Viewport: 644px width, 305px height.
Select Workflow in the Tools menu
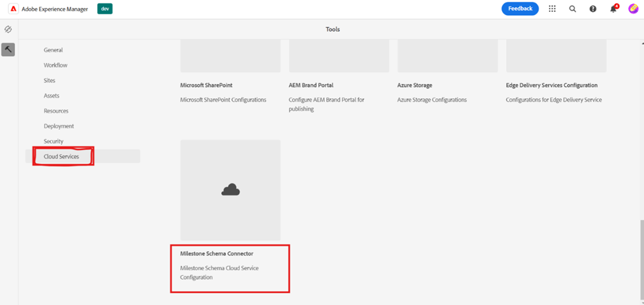(55, 65)
